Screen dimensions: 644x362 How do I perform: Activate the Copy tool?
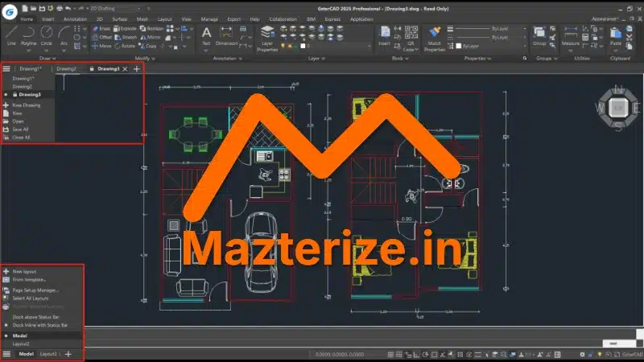[x=147, y=46]
